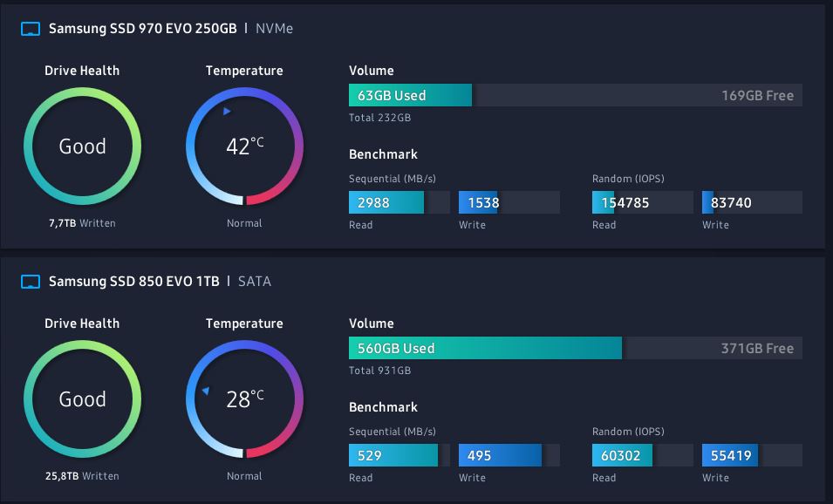This screenshot has height=504, width=833.
Task: Click the 28°C temperature reading
Action: (x=244, y=398)
